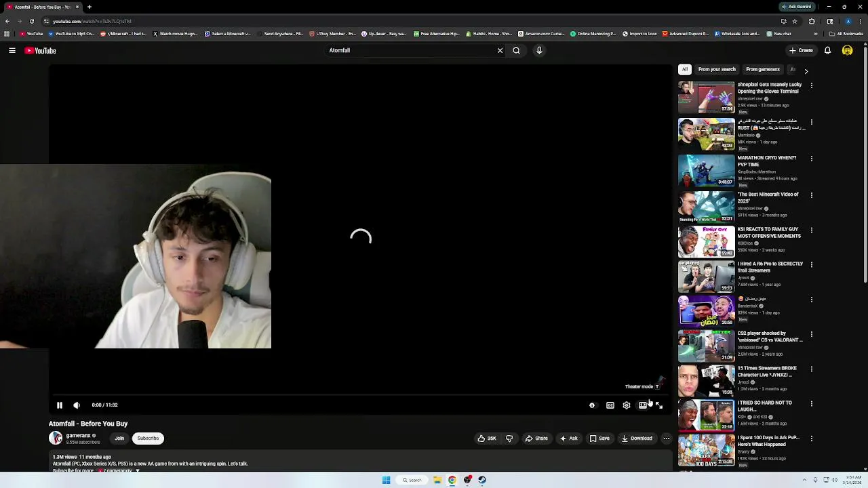
Task: Open ohnepixel Gloves Terminal thumbnail
Action: (706, 98)
